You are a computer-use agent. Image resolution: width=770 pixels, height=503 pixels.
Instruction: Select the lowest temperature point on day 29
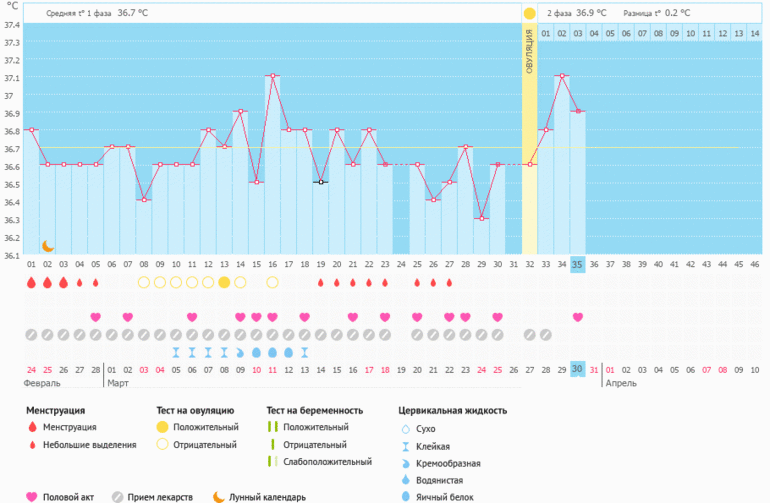point(481,218)
